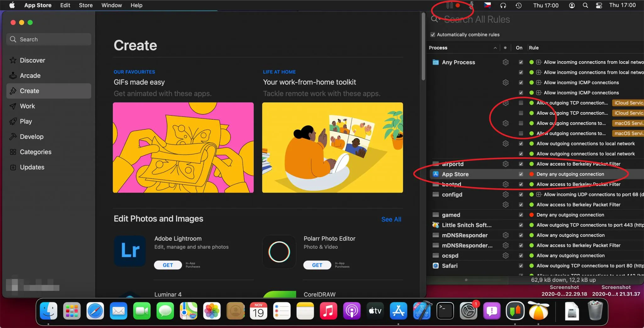
Task: Click See All for Edit Photos and Images
Action: 391,219
